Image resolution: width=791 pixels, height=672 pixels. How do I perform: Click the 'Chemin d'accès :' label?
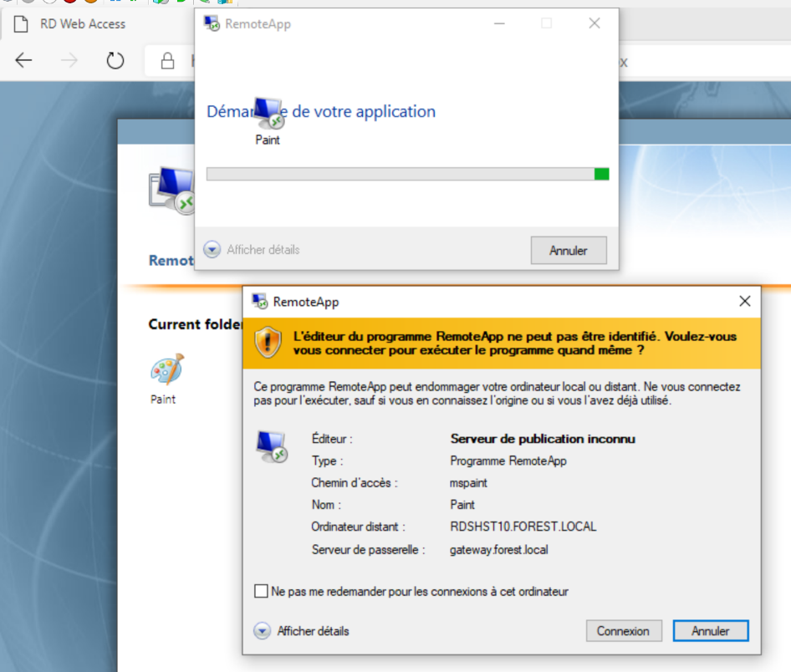tap(355, 483)
